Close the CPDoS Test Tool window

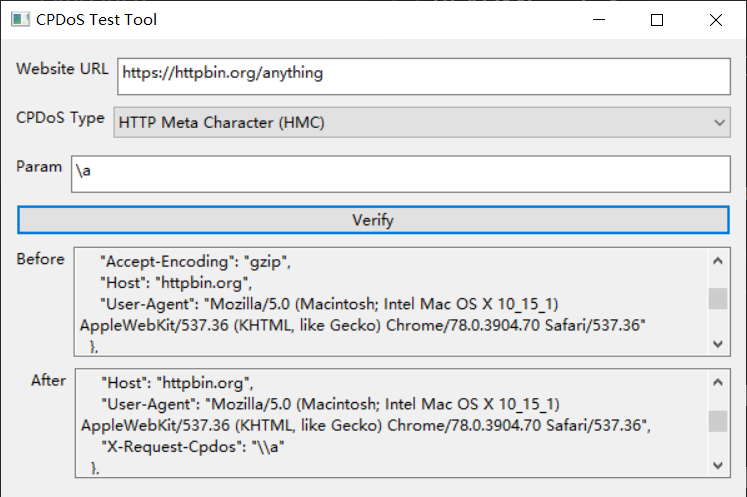[x=716, y=19]
